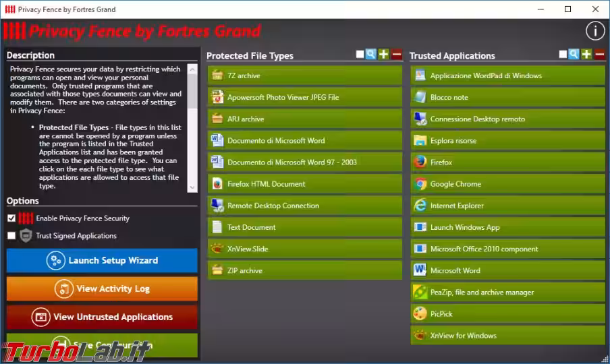
Task: Click the Microsoft Word app icon
Action: coord(420,270)
